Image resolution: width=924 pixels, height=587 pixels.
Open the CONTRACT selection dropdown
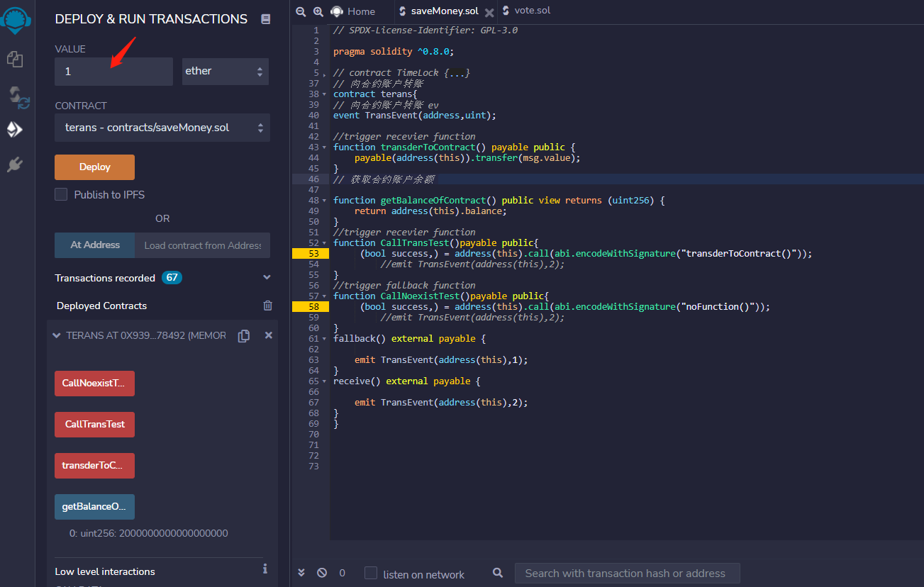click(x=162, y=128)
